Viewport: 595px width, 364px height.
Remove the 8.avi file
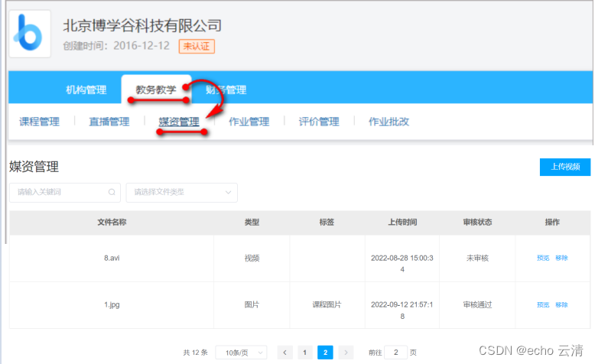click(x=561, y=258)
